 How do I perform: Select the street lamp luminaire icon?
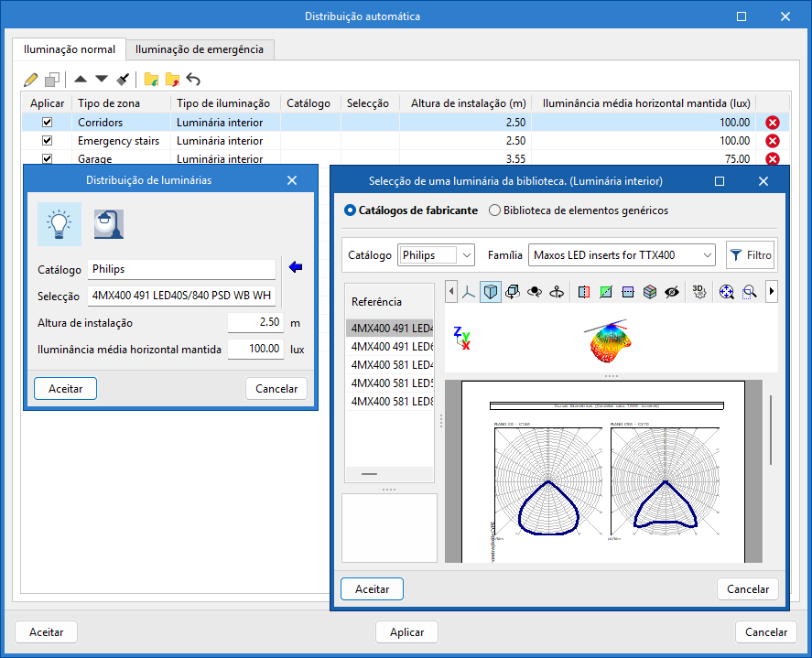109,224
